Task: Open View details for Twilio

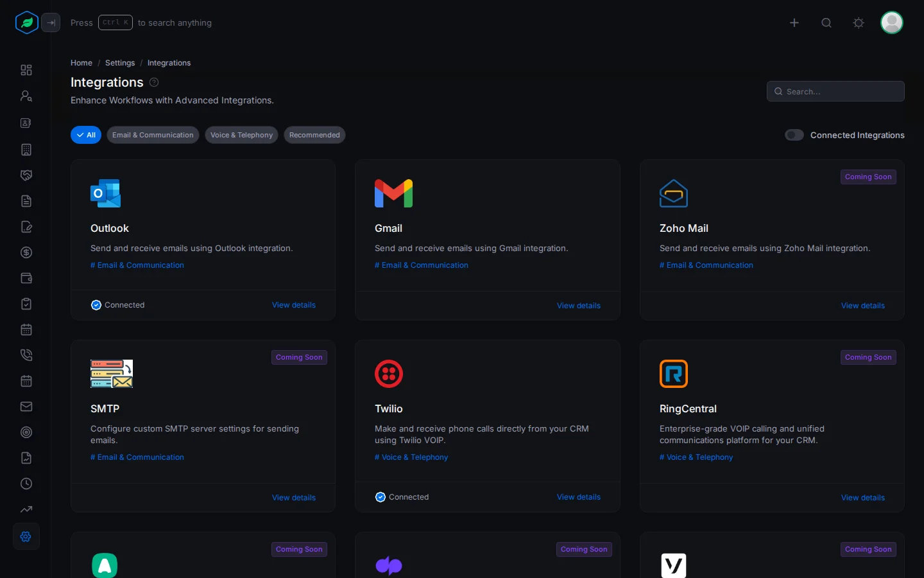Action: pos(579,497)
